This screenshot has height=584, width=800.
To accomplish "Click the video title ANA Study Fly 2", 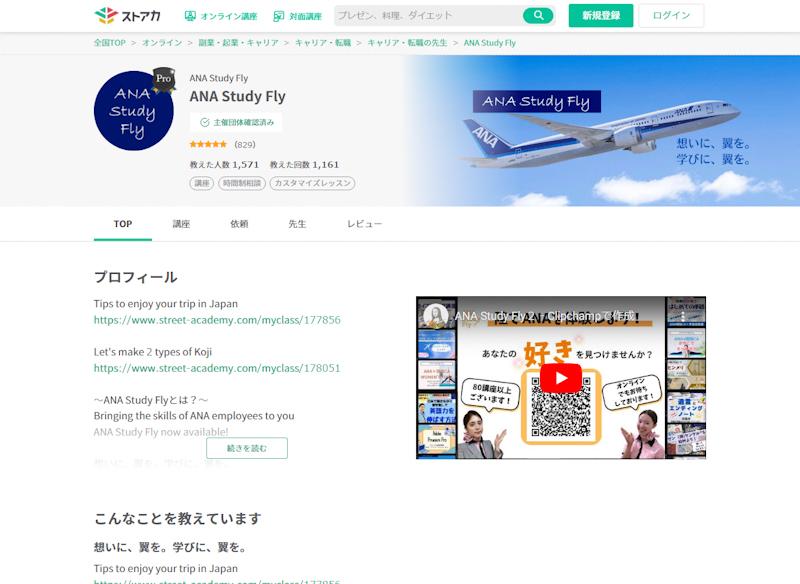I will [545, 316].
